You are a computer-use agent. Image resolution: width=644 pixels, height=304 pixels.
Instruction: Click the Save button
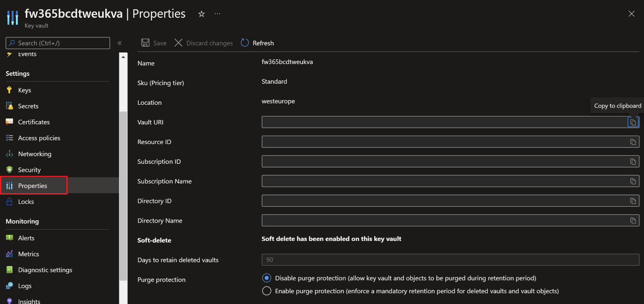(154, 43)
